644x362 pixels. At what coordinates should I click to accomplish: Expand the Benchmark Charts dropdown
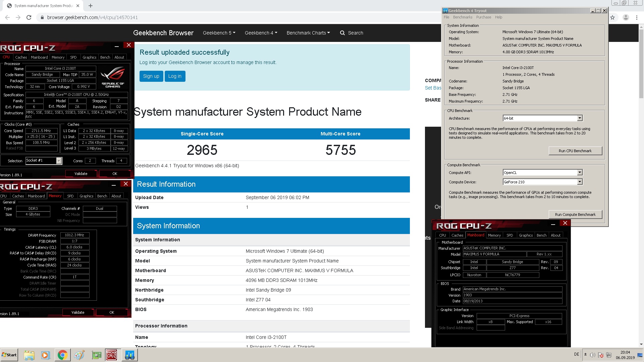tap(308, 33)
